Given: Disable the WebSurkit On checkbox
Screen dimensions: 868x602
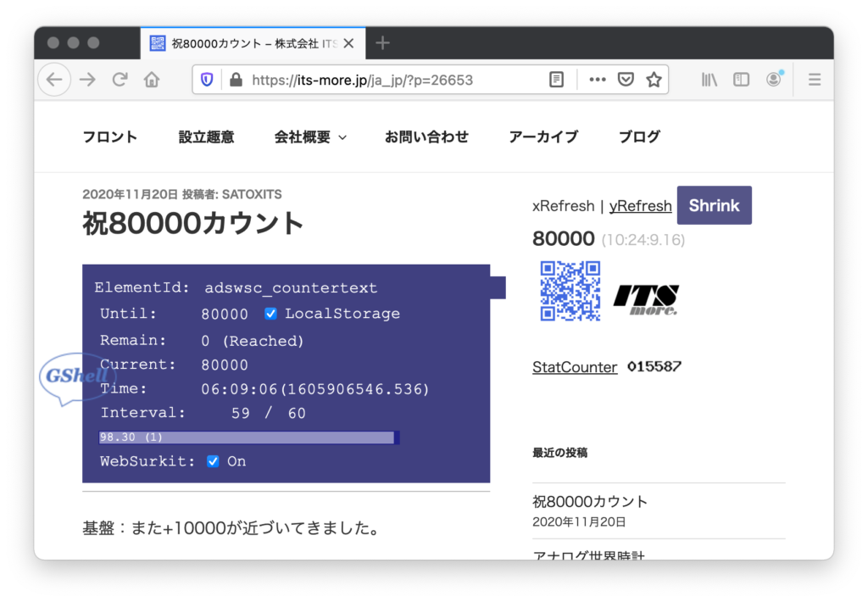Looking at the screenshot, I should point(213,461).
